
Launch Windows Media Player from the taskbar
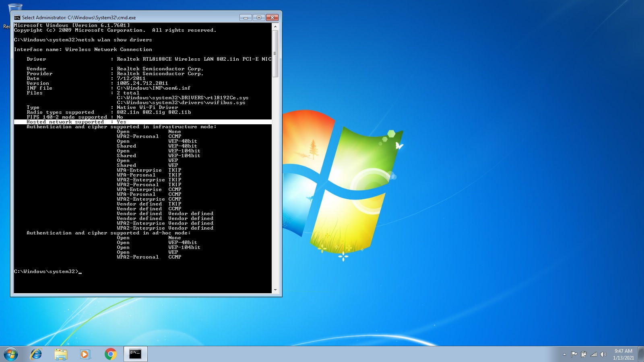click(85, 354)
